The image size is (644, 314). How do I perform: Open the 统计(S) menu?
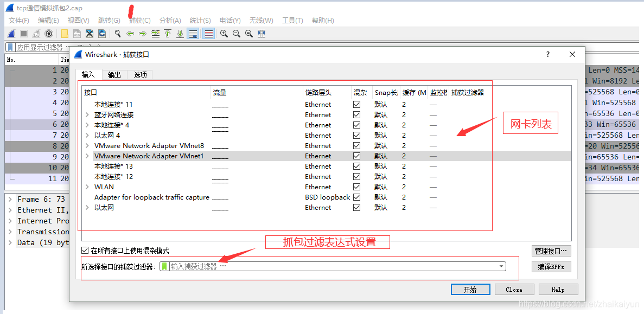tap(200, 20)
